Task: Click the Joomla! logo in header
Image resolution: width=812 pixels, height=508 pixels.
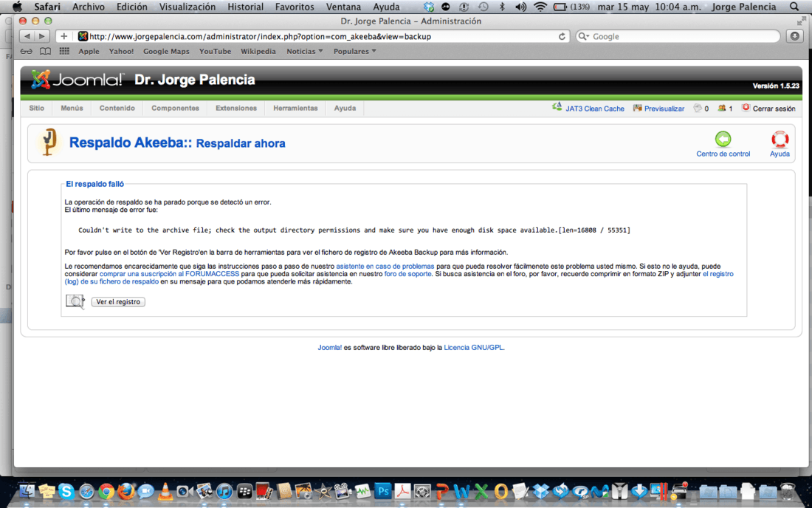Action: coord(78,79)
